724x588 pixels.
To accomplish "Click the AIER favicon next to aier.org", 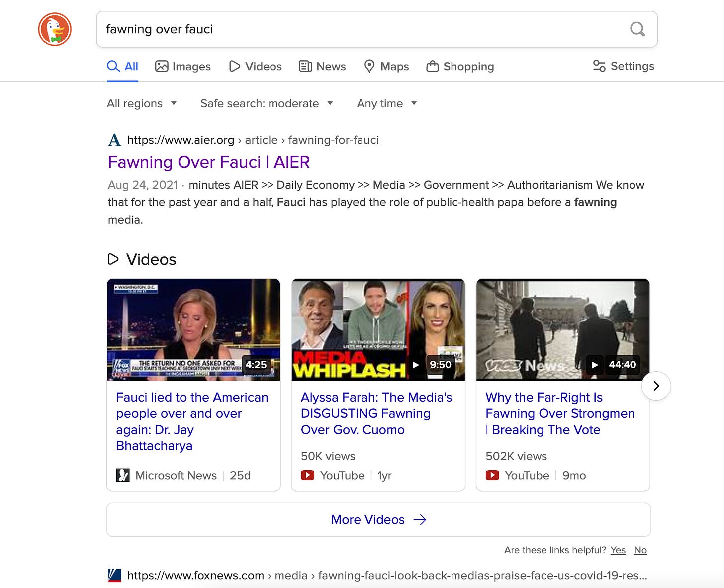I will 114,140.
